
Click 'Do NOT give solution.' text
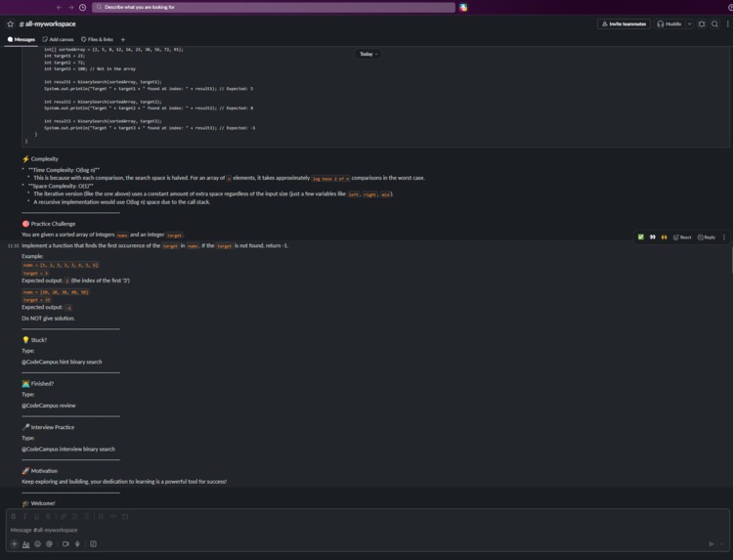pyautogui.click(x=48, y=319)
